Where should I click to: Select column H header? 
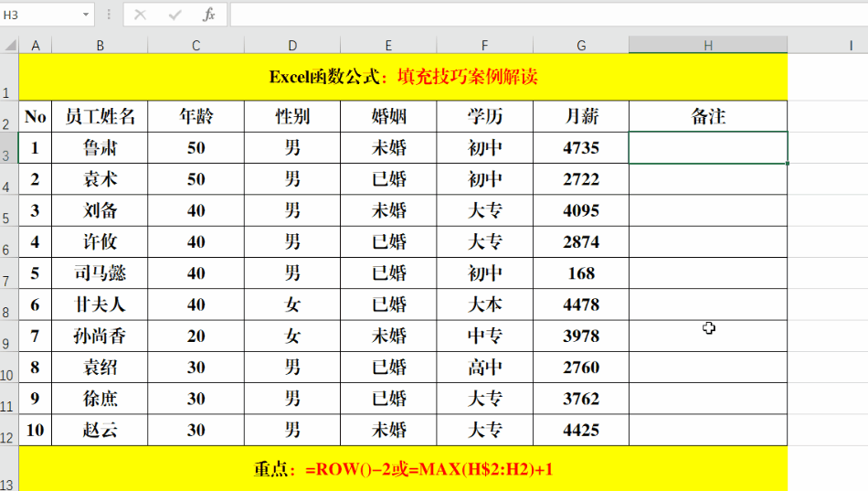(x=708, y=46)
